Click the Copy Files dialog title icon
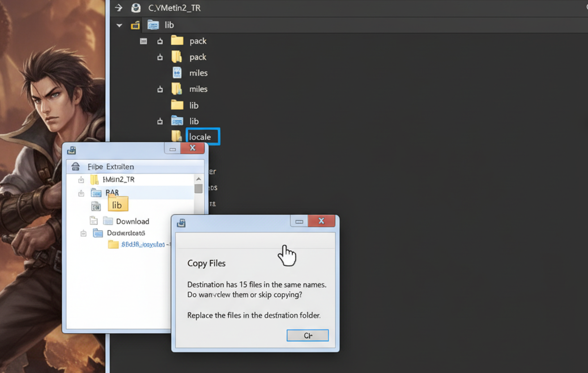Viewport: 588px width, 373px height. pos(181,223)
